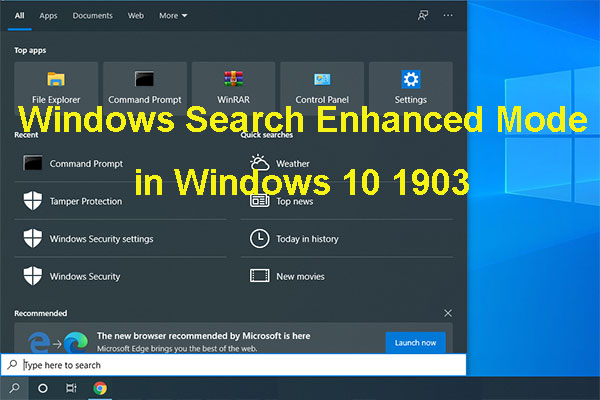The width and height of the screenshot is (600, 400).
Task: Click the Launch now button
Action: pos(415,343)
